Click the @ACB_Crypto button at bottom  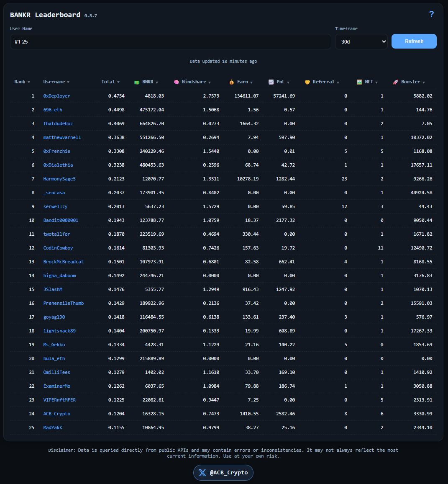pyautogui.click(x=223, y=472)
